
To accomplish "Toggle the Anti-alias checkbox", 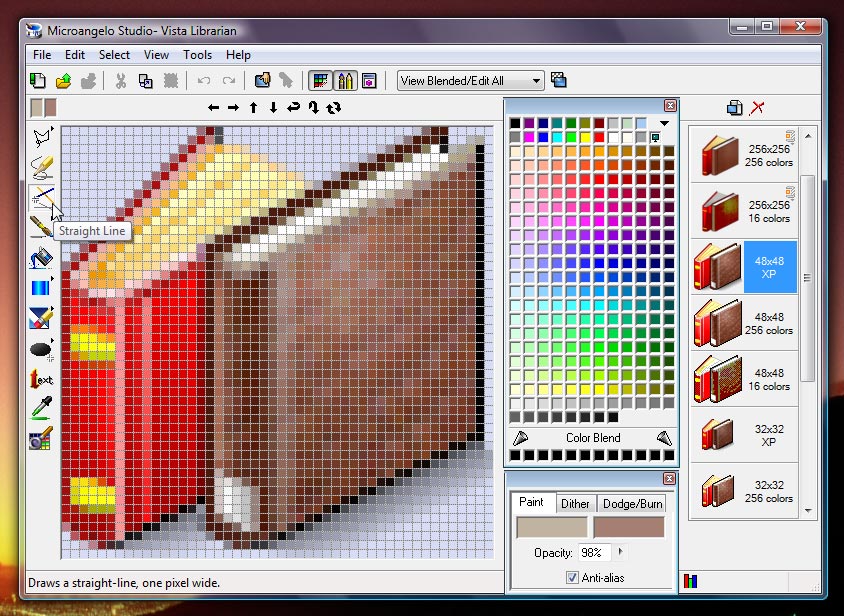I will pos(573,577).
